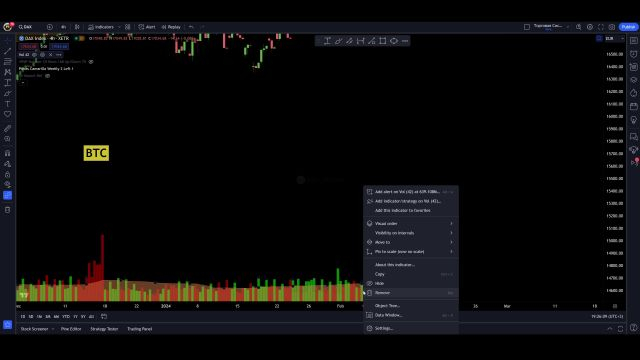The height and width of the screenshot is (360, 640).
Task: Choose Add this indicator to favorites
Action: coord(411,210)
